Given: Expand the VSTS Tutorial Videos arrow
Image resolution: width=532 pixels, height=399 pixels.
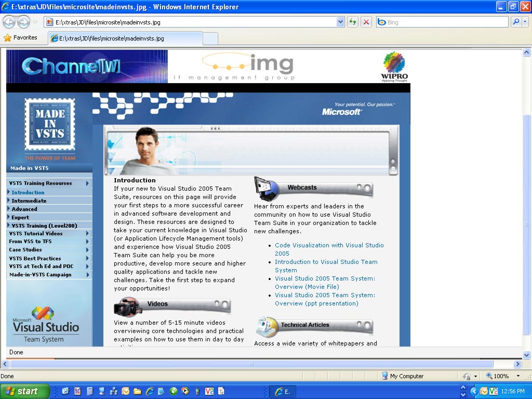Looking at the screenshot, I should click(x=87, y=233).
